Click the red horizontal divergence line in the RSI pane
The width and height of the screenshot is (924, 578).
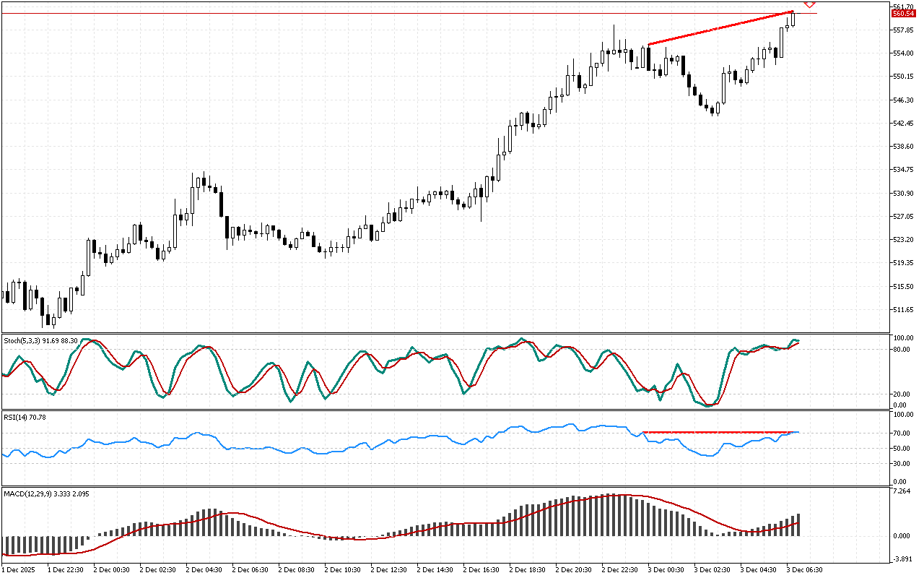(715, 432)
